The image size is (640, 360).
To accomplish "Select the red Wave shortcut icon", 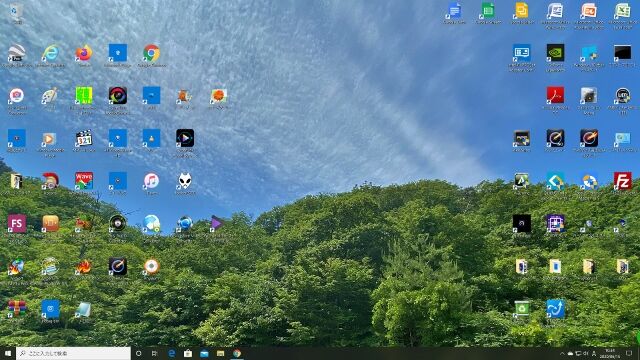I will click(84, 181).
